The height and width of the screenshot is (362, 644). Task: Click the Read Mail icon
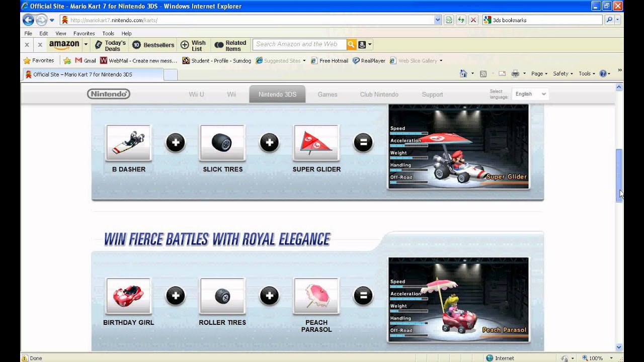pyautogui.click(x=502, y=73)
